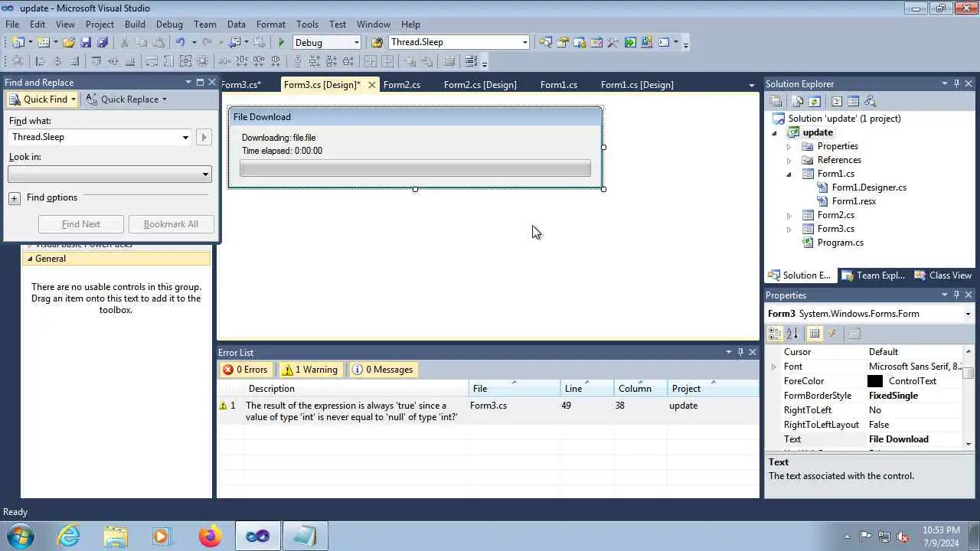Expand Find options section
The height and width of the screenshot is (551, 980).
[x=15, y=198]
